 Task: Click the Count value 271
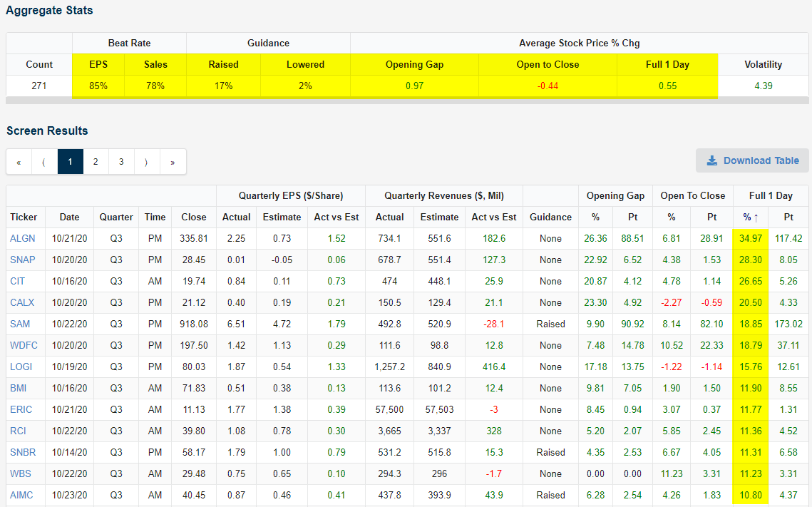pyautogui.click(x=38, y=86)
